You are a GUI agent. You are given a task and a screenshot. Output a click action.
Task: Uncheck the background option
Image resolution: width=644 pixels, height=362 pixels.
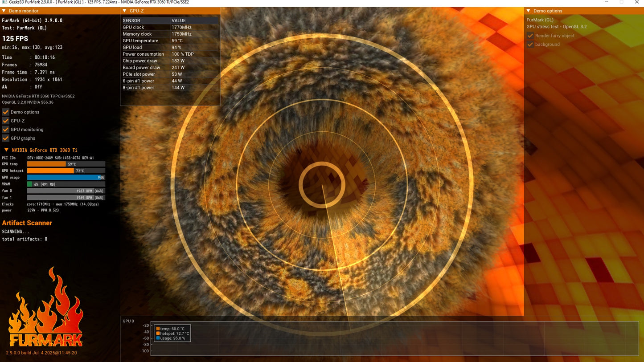tap(530, 44)
